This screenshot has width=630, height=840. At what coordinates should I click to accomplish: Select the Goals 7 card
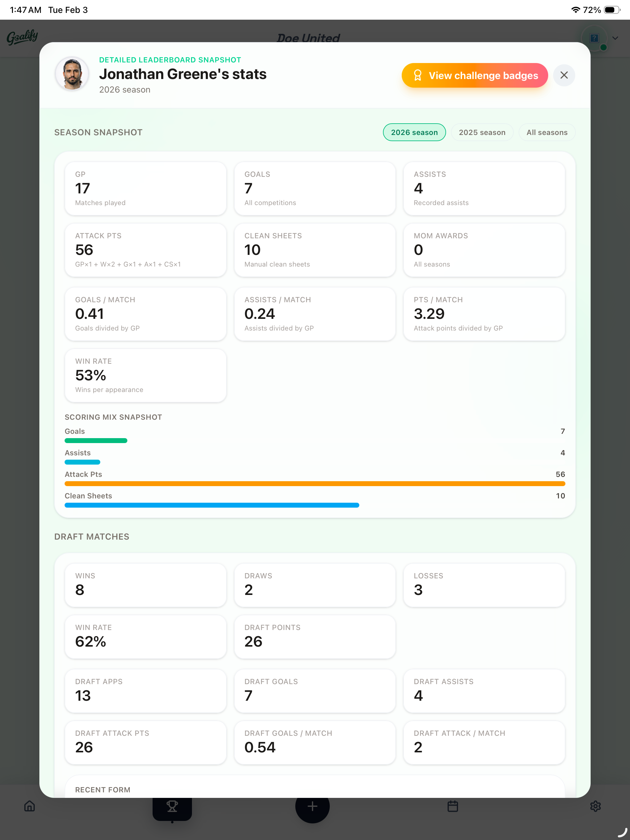(315, 188)
